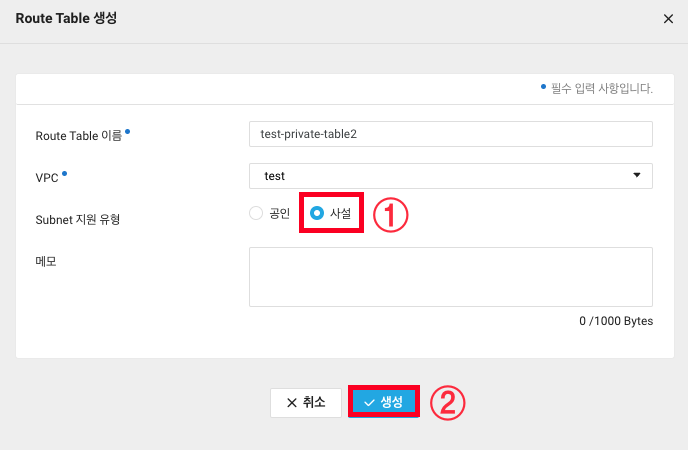Click the Subnet 지원 유형 label
The image size is (688, 450).
point(78,219)
